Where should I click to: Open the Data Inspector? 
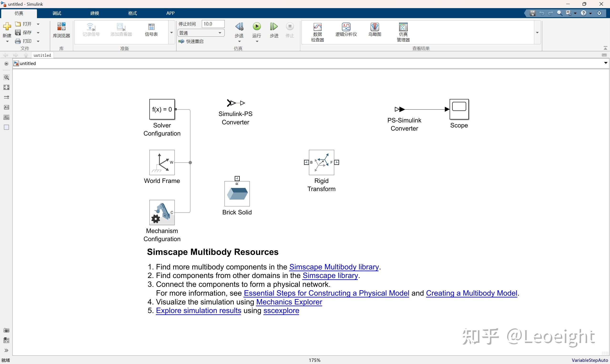(x=317, y=32)
